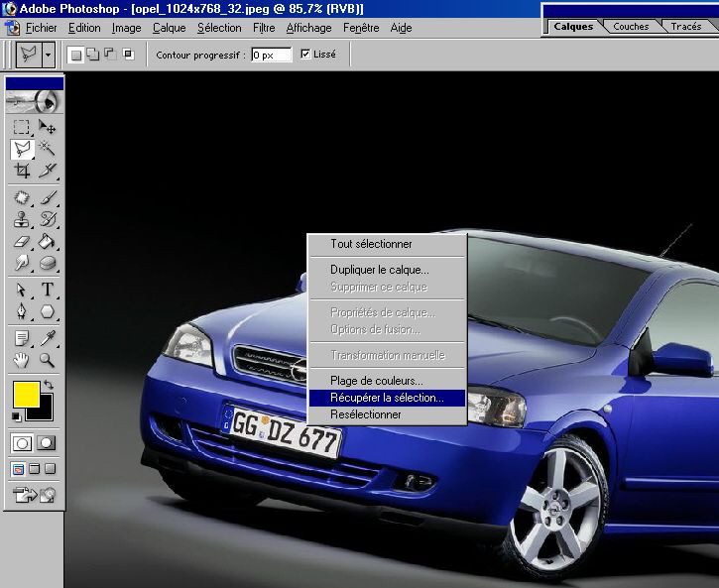The height and width of the screenshot is (588, 719).
Task: Switch to the Couches tab
Action: click(631, 27)
